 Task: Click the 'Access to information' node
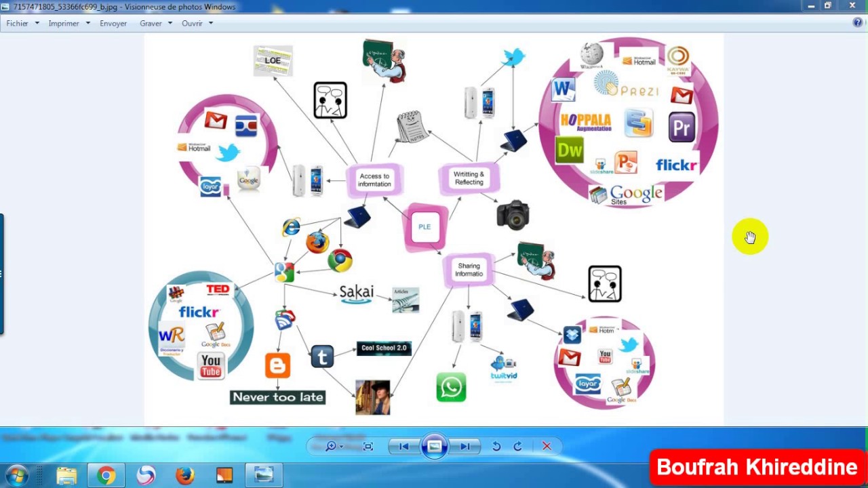[374, 180]
